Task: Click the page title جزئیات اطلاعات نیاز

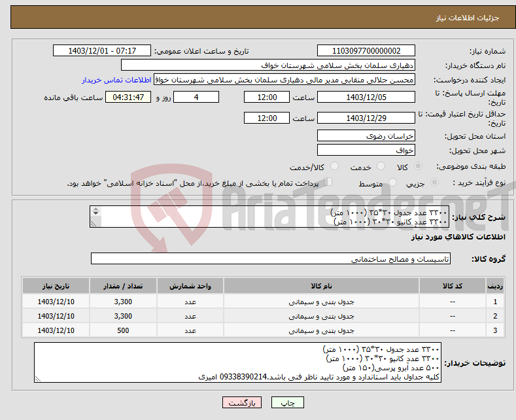Action: pos(468,18)
